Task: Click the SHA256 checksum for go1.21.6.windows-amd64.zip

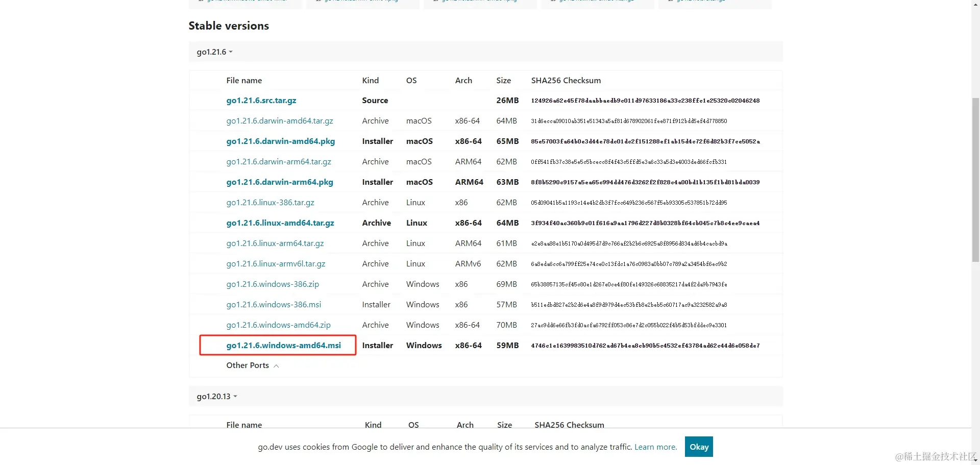Action: tap(629, 325)
